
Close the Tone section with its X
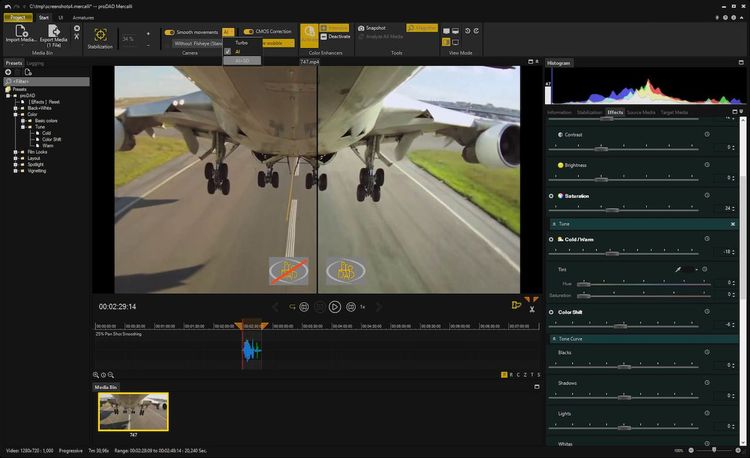tap(733, 224)
